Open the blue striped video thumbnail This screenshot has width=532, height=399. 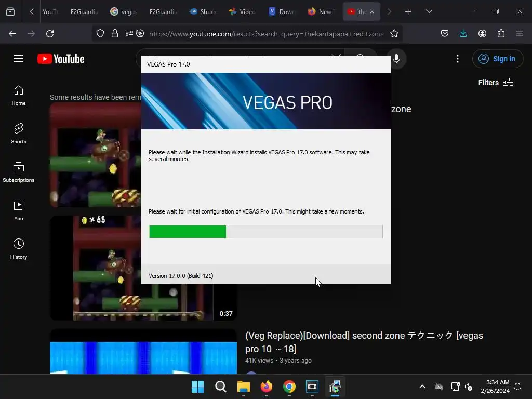143,353
